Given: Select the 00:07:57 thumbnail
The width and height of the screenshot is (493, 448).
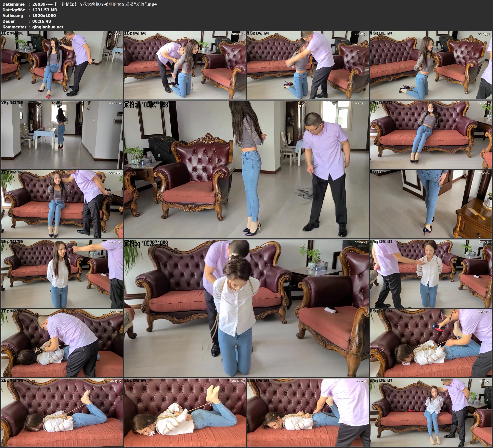Looking at the screenshot, I should 431,204.
